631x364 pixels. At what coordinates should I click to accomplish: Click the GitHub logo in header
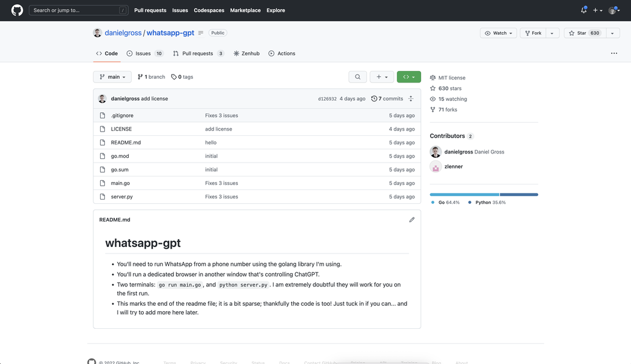[x=17, y=10]
